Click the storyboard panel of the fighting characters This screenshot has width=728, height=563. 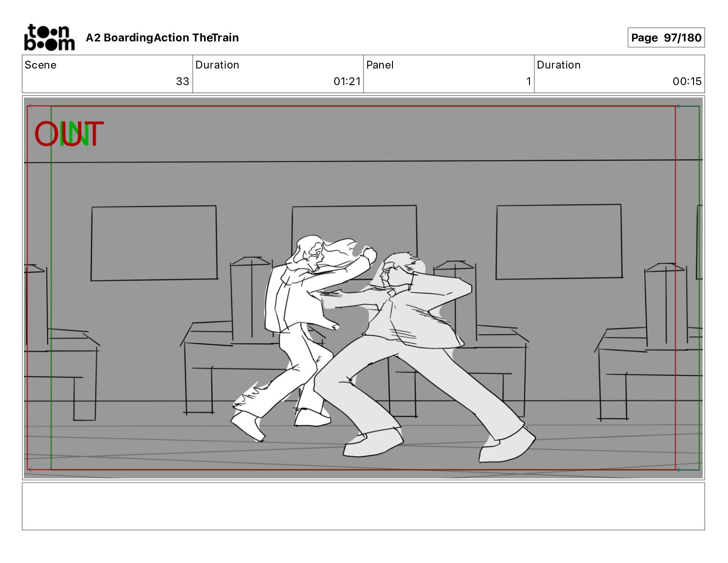(x=363, y=288)
